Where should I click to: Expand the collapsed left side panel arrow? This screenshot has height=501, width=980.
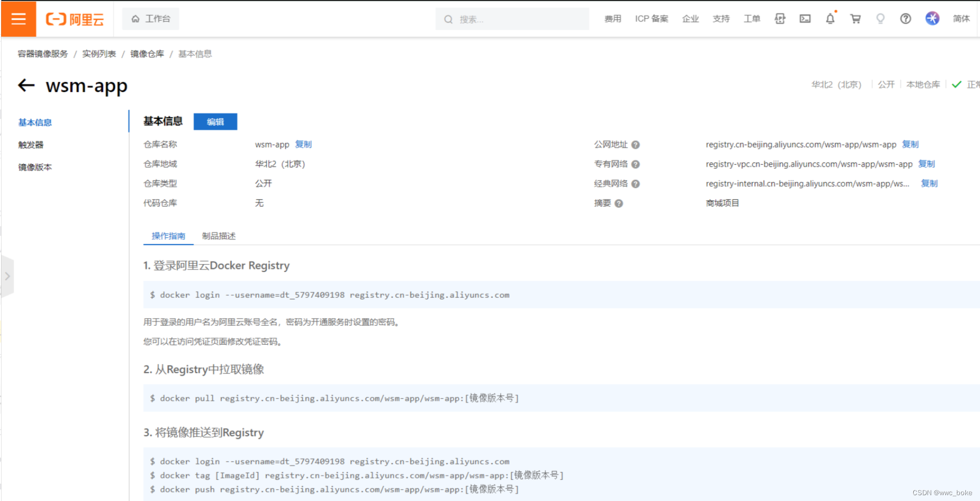(7, 276)
